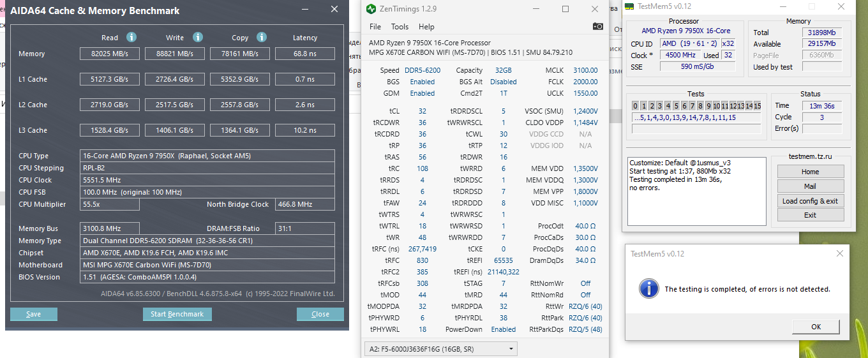Click the test sequence field in TestMem5

(x=696, y=117)
